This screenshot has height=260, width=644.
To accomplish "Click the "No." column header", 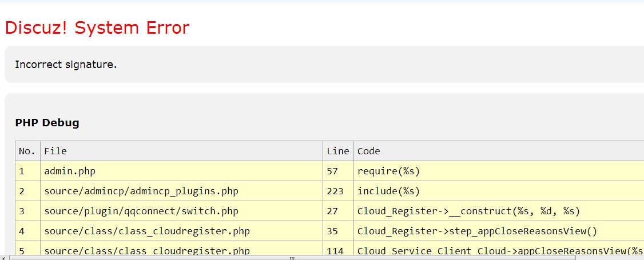I will coord(27,151).
